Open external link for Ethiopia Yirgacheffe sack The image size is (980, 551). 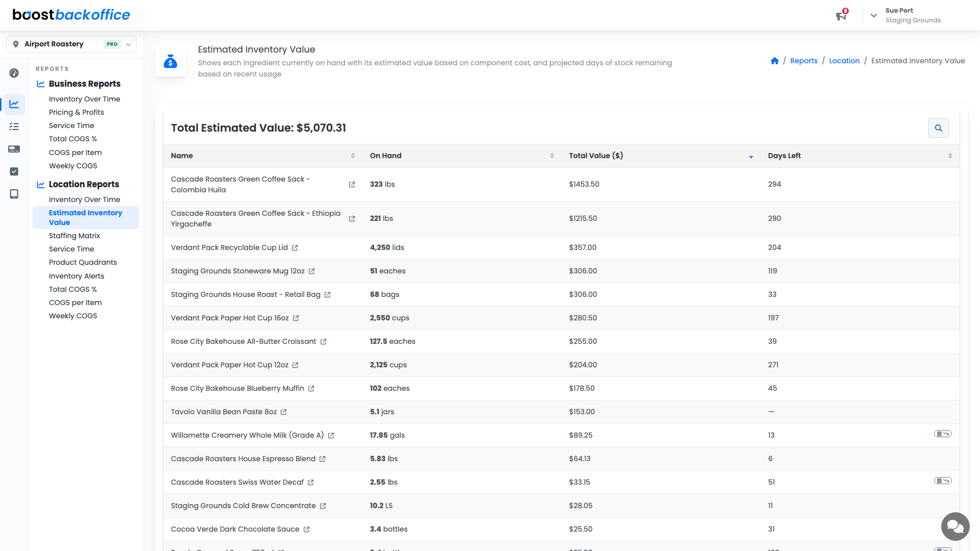tap(352, 219)
